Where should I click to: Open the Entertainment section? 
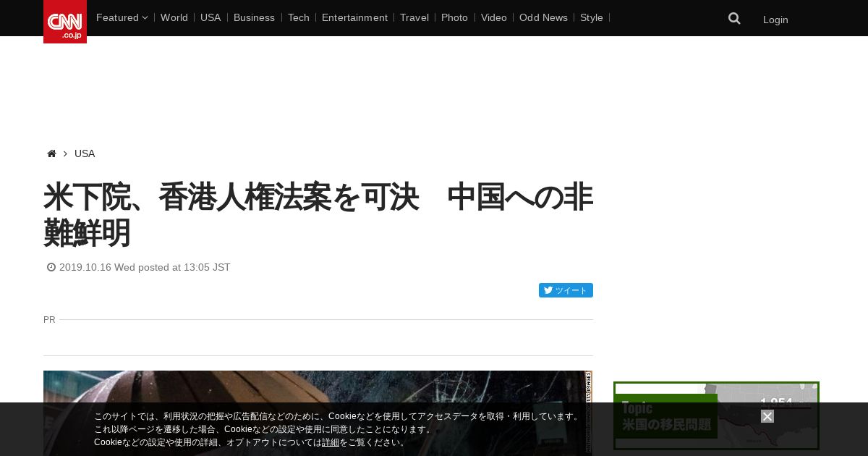click(x=354, y=17)
